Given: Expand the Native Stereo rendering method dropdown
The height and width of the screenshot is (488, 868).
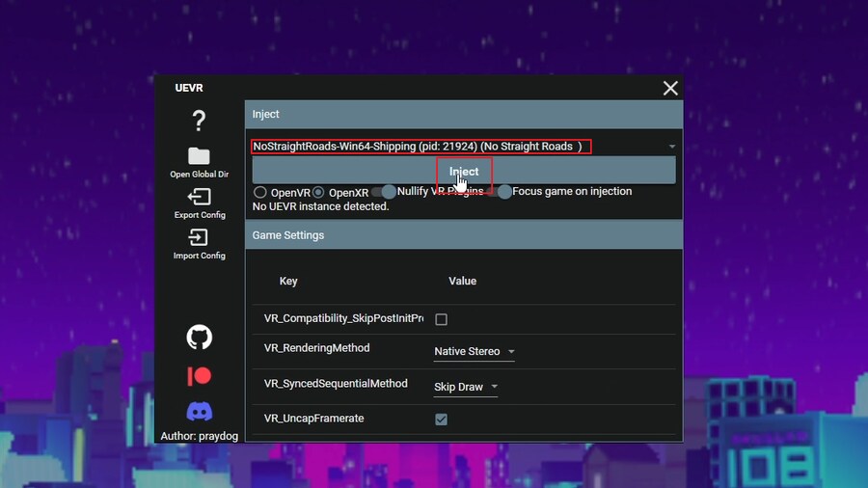Looking at the screenshot, I should point(474,352).
